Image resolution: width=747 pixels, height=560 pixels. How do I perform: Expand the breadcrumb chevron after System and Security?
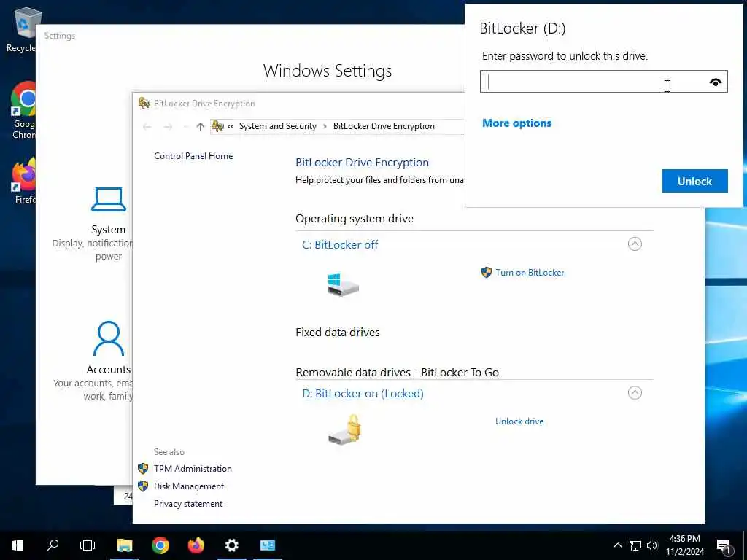point(325,126)
